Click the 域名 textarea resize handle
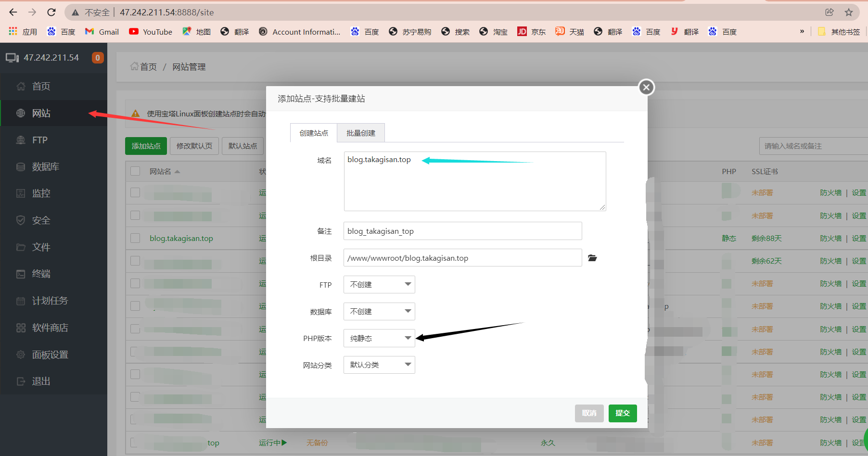Image resolution: width=868 pixels, height=456 pixels. pyautogui.click(x=602, y=207)
